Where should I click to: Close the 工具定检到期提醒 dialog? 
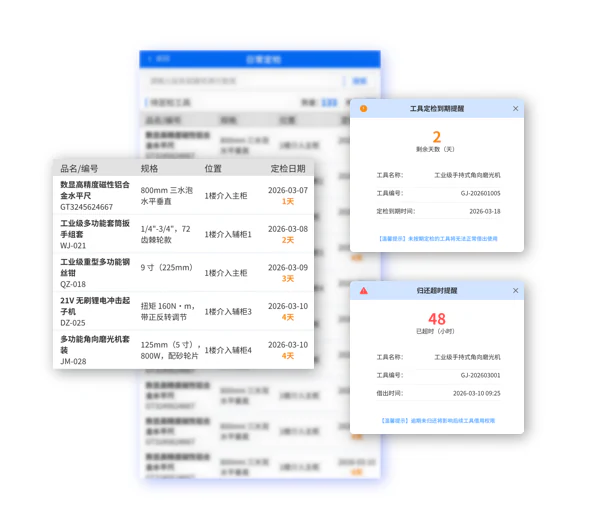coord(515,109)
